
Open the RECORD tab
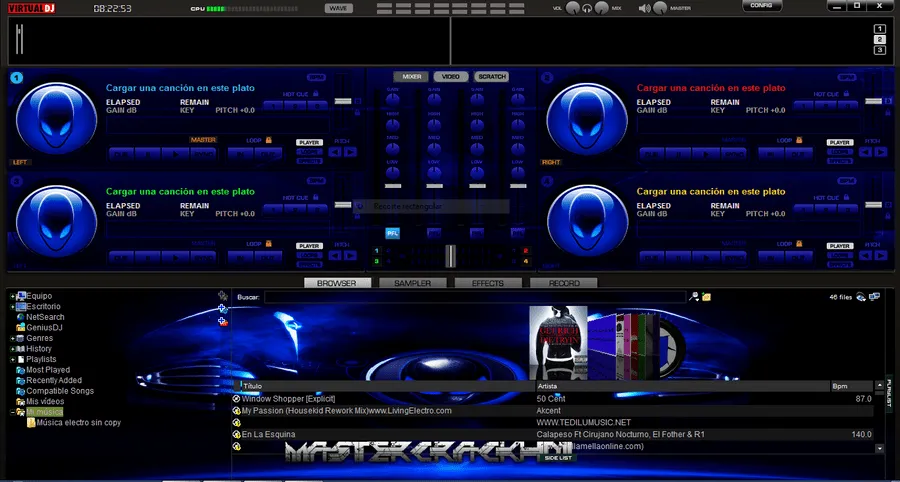[x=564, y=283]
